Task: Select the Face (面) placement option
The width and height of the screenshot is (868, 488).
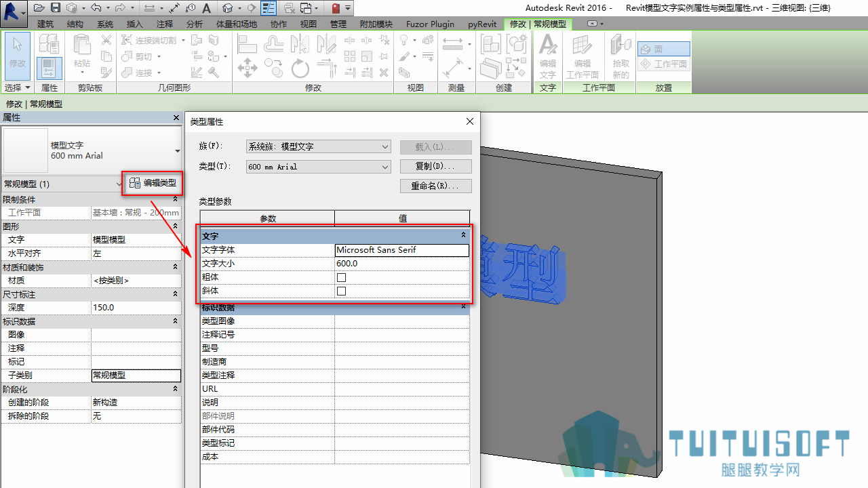Action: (x=663, y=49)
